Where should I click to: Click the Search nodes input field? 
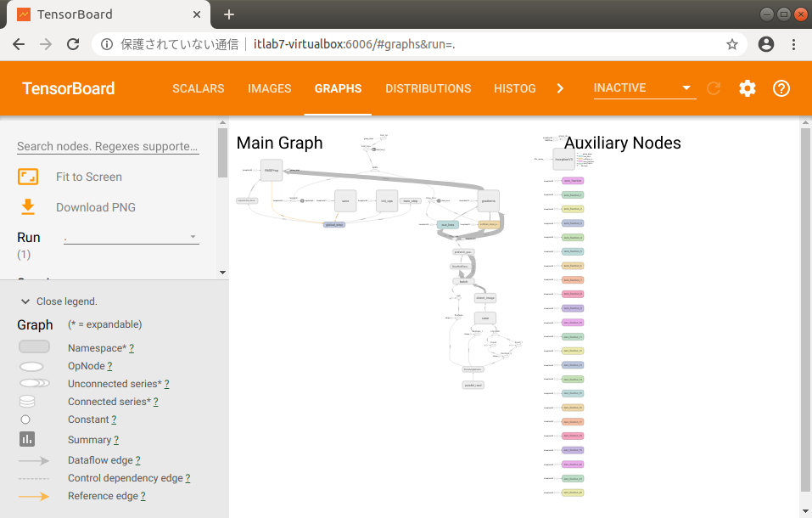(x=108, y=146)
